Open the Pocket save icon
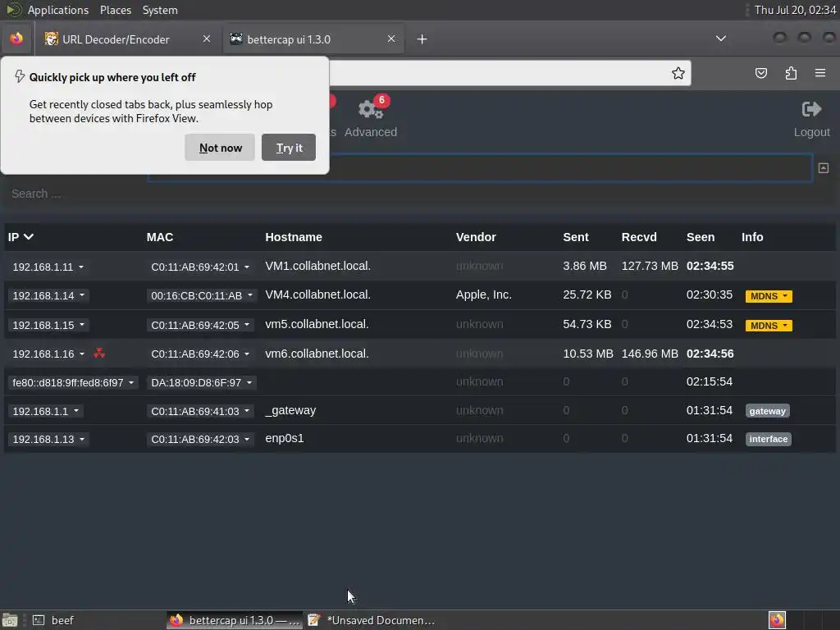Screen dimensions: 840x630 [760, 73]
